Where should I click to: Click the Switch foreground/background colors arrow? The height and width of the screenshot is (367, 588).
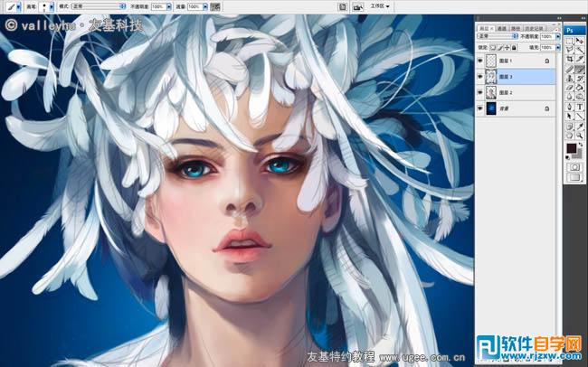click(581, 145)
